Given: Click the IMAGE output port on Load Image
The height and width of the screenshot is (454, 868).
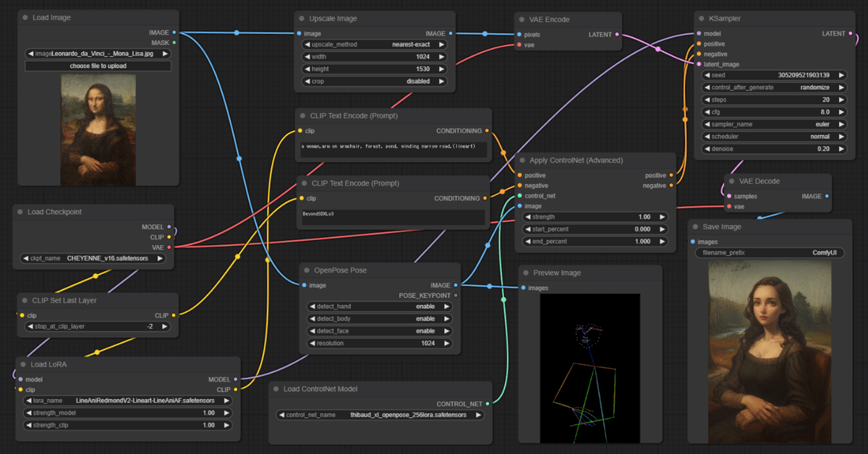Looking at the screenshot, I should coord(174,33).
